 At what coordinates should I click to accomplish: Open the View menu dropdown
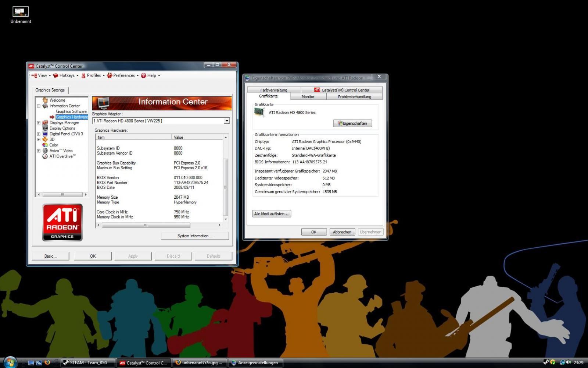pos(41,75)
